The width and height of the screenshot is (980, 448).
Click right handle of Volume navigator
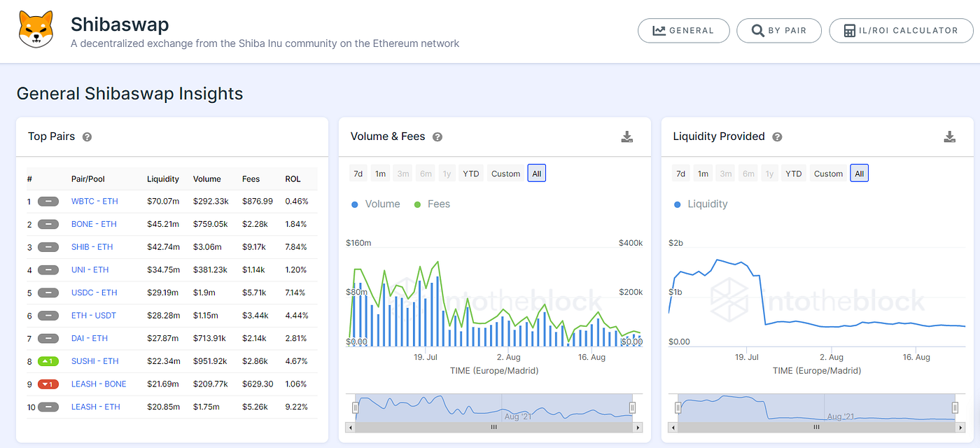(x=632, y=407)
